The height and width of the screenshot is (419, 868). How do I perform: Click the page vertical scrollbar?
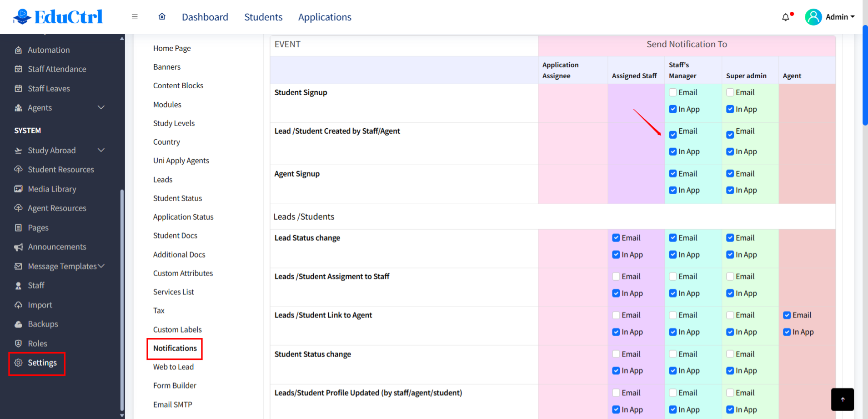tap(865, 75)
